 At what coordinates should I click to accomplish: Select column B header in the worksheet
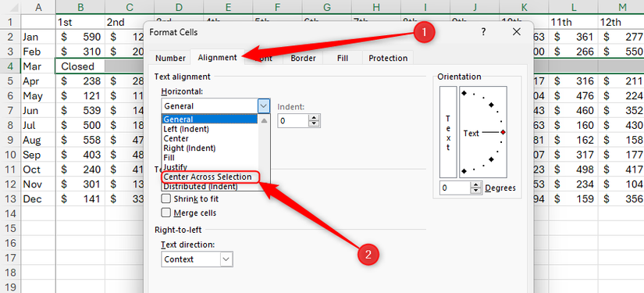[x=80, y=7]
